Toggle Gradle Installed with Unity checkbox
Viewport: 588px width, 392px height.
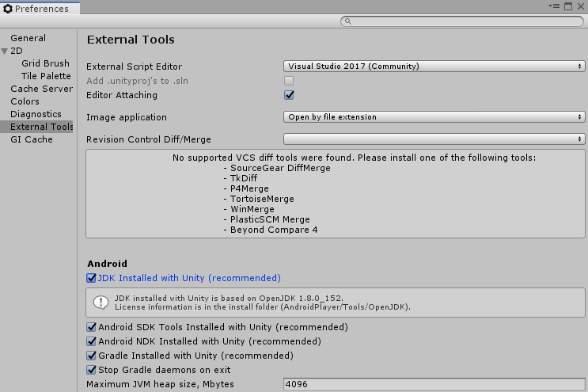click(x=91, y=356)
